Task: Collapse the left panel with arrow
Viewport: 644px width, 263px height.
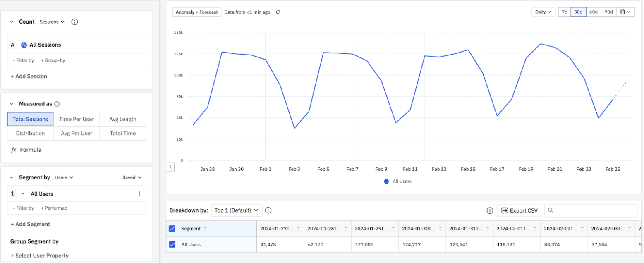Action: 170,167
